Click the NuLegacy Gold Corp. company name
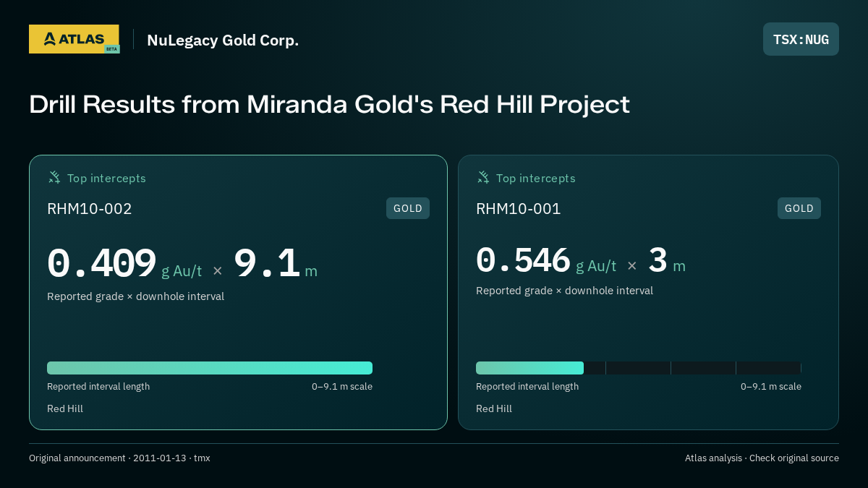The width and height of the screenshot is (868, 488). [223, 40]
